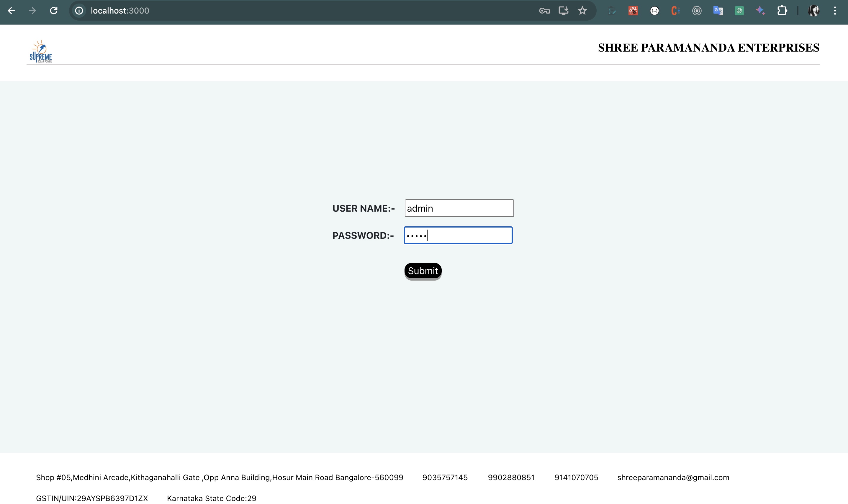Open the React Developer Tools extension
The width and height of the screenshot is (848, 504).
pyautogui.click(x=633, y=11)
